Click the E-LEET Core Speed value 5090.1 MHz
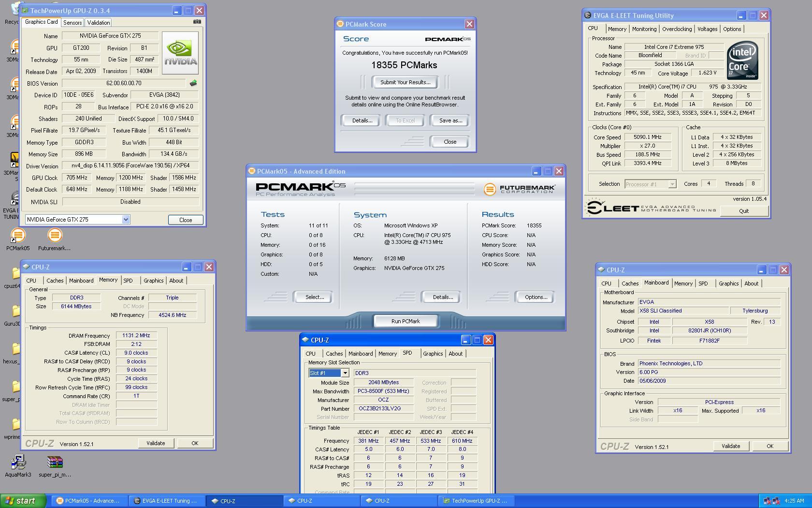This screenshot has width=812, height=508. [648, 137]
